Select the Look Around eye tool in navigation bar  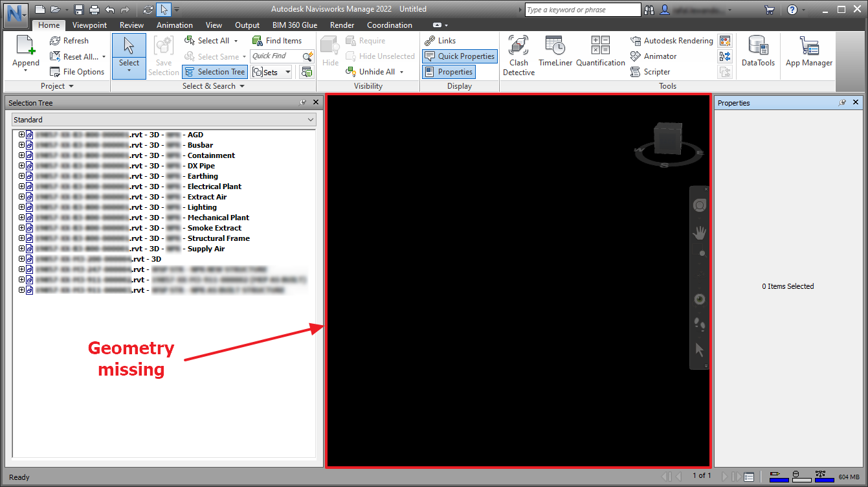(x=700, y=299)
